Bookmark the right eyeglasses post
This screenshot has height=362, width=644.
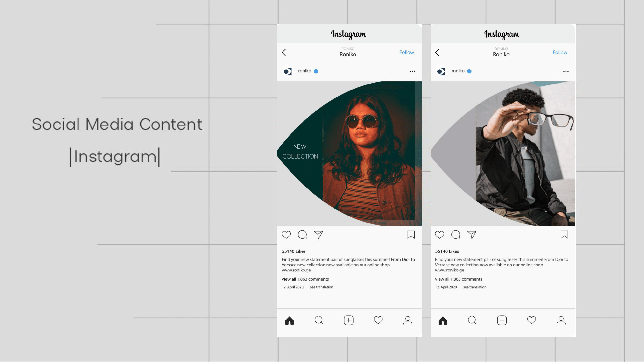pos(564,235)
